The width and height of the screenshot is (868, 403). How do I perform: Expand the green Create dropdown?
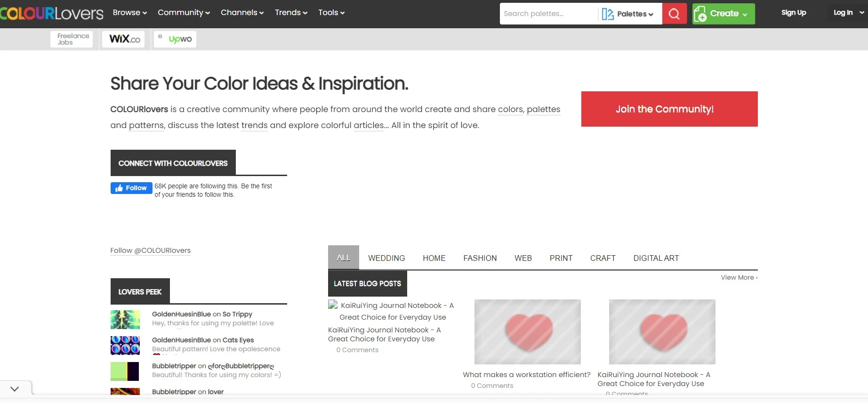[x=723, y=14]
